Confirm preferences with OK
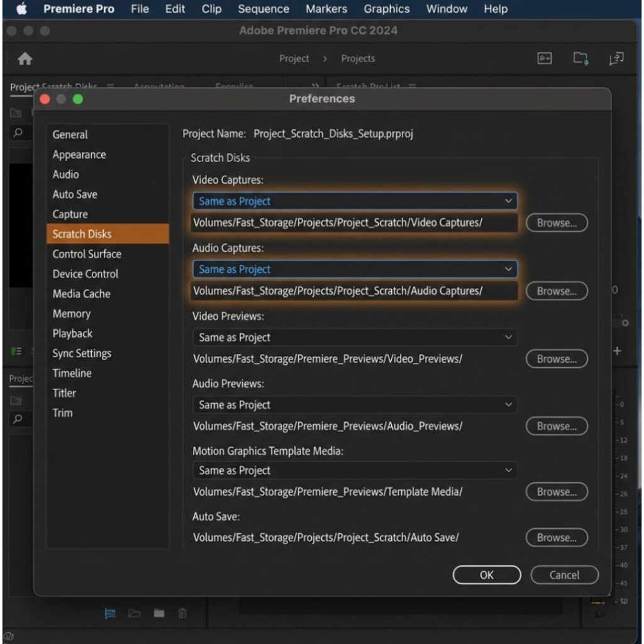 point(487,575)
